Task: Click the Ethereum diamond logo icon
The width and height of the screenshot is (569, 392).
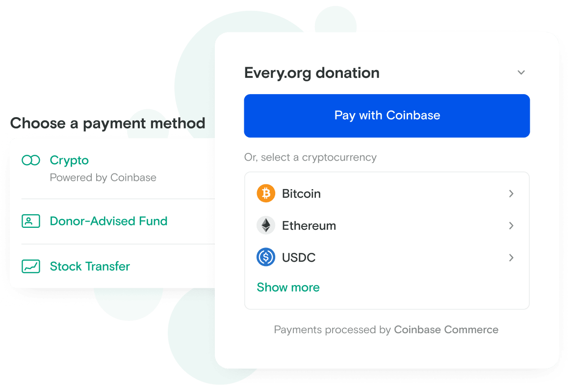Action: (x=266, y=225)
